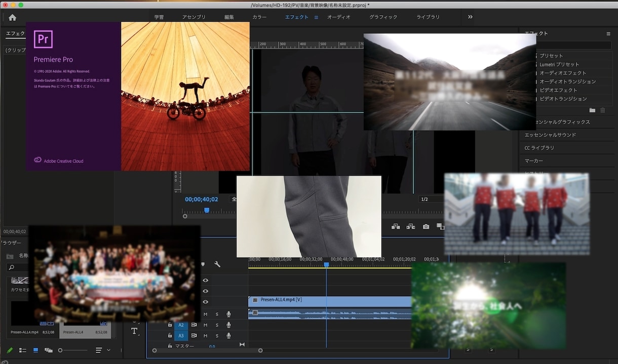Select the Type (T) tool
Image resolution: width=618 pixels, height=364 pixels.
[x=134, y=331]
